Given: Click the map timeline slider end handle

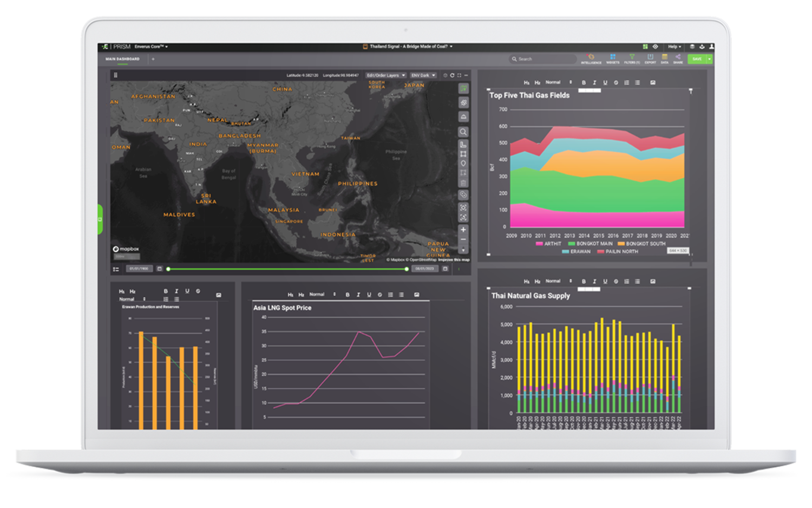Looking at the screenshot, I should [407, 269].
